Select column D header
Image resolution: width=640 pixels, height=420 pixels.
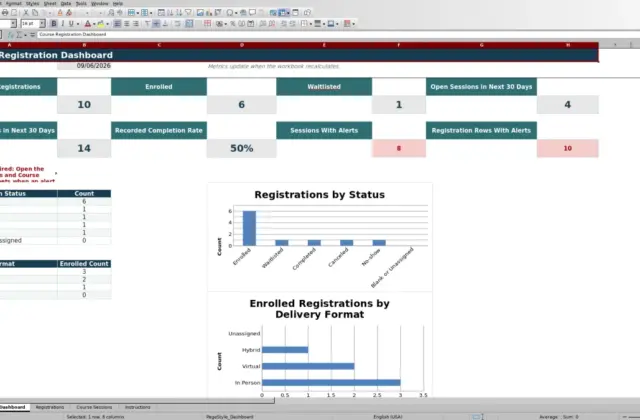242,45
